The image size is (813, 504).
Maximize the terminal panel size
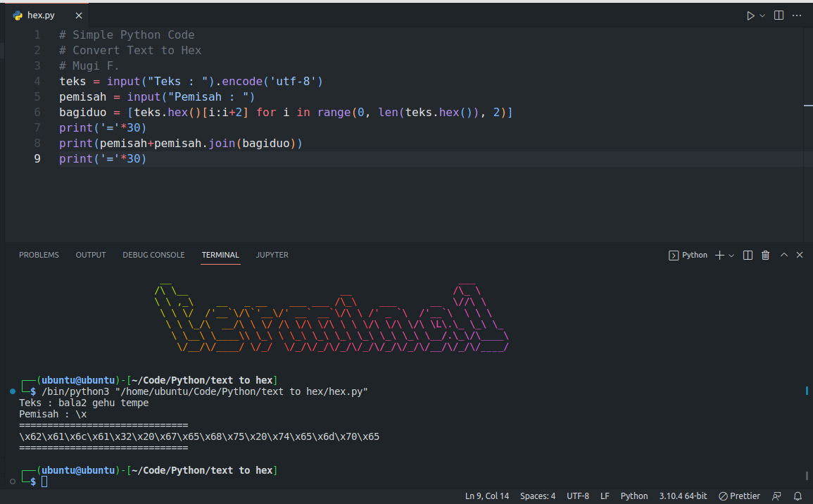click(783, 255)
